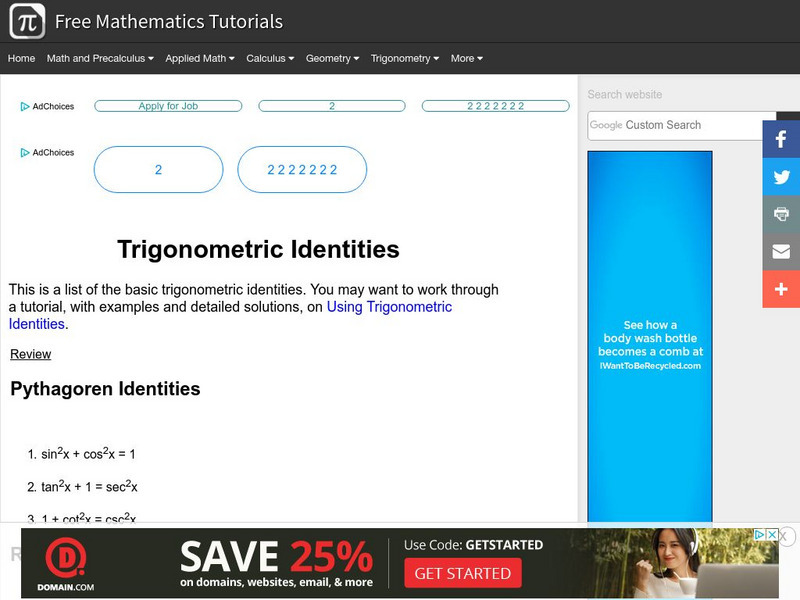Screen dimensions: 800x600
Task: Click the Pythagoren Identities heading
Action: coord(105,389)
